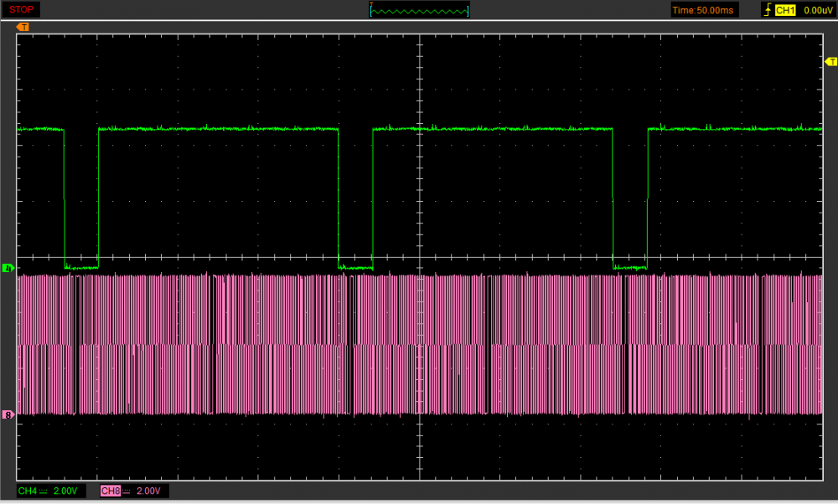Click the CH4 coupling symbol icon

coord(44,491)
